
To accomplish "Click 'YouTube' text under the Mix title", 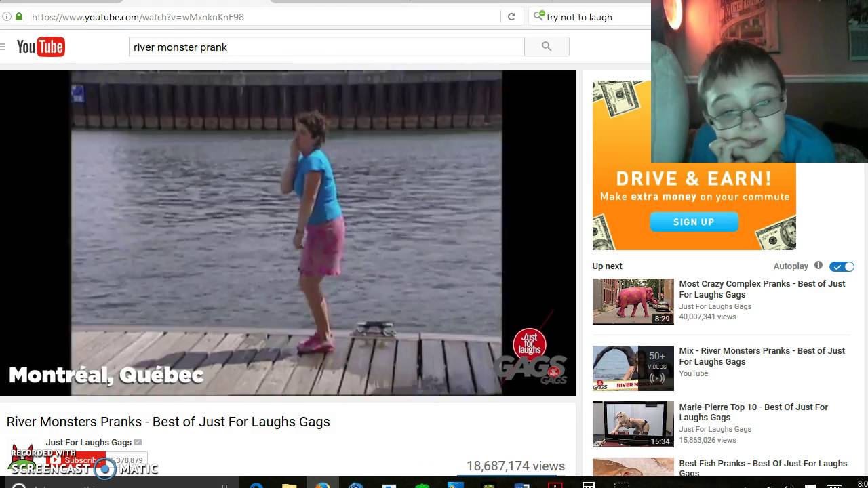I will pos(693,373).
